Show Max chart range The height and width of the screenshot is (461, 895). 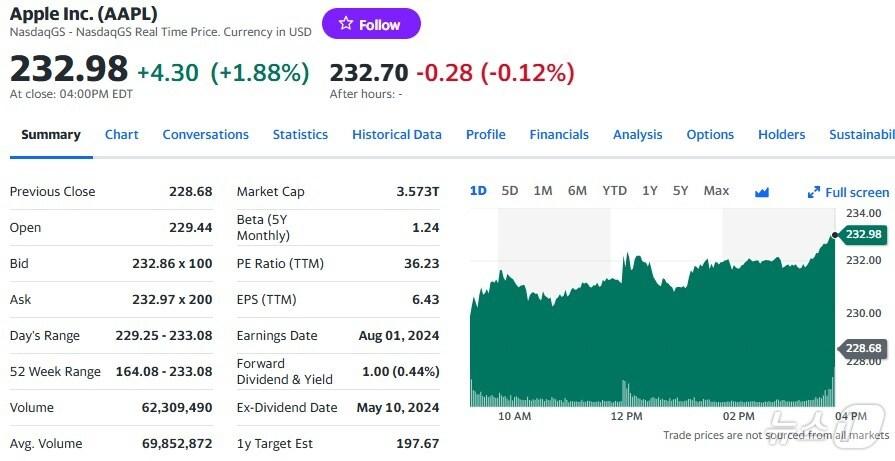pos(716,190)
